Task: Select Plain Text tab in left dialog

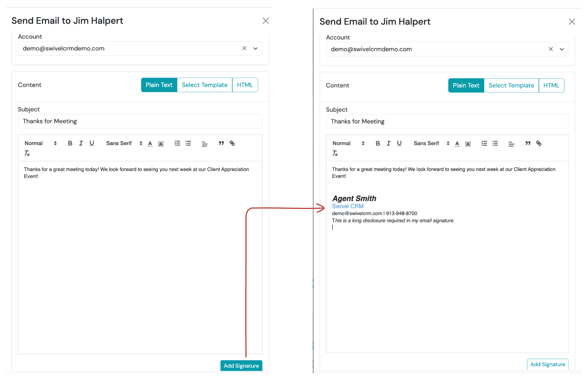Action: tap(159, 85)
